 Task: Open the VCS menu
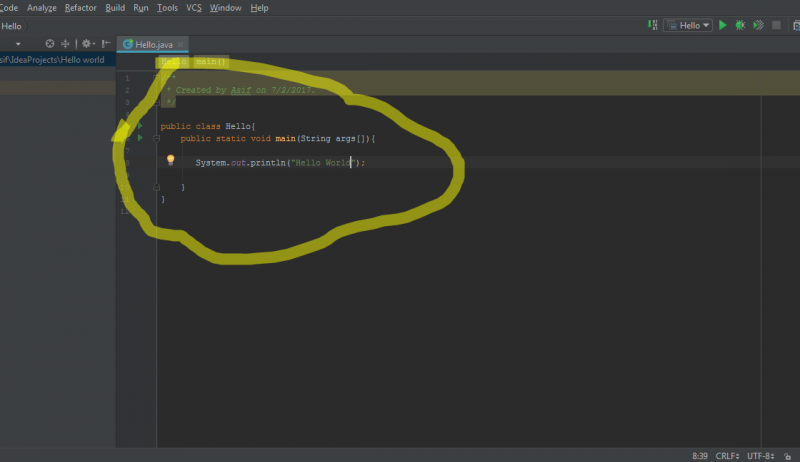193,7
